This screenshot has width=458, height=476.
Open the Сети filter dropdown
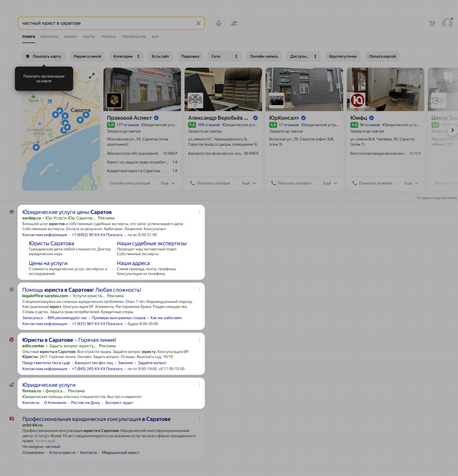coord(225,56)
